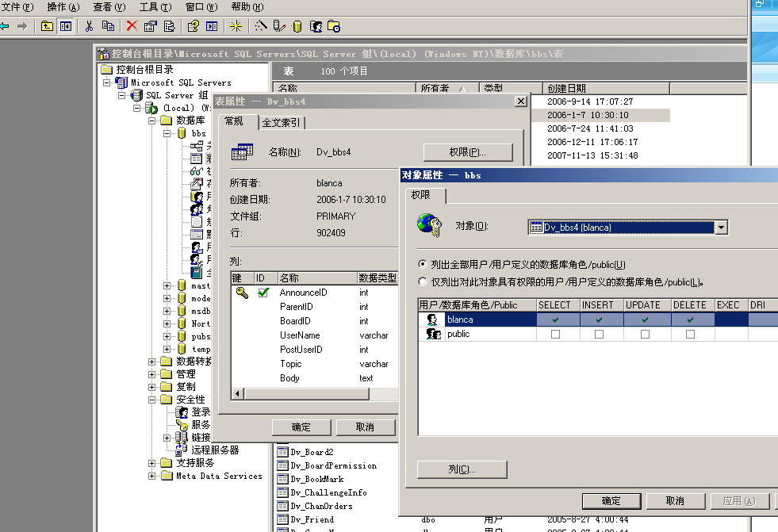This screenshot has width=778, height=532.
Task: Uncheck the SELECT permission for public
Action: [x=556, y=333]
